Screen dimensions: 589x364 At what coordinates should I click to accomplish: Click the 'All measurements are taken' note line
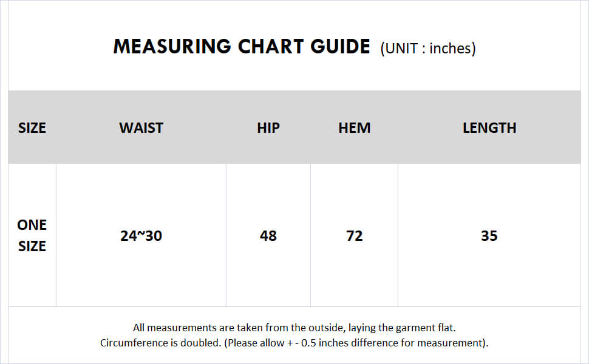point(294,328)
